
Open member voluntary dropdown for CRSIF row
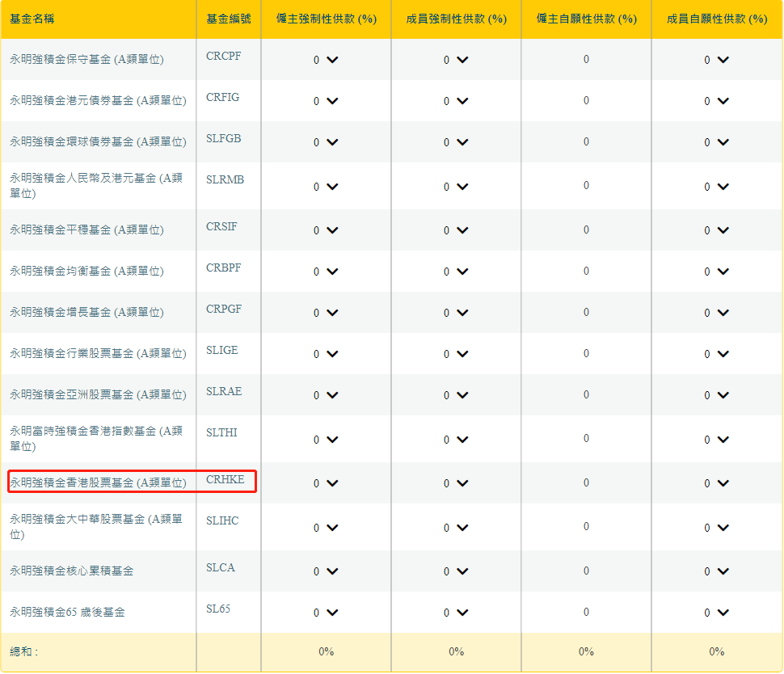coord(716,230)
